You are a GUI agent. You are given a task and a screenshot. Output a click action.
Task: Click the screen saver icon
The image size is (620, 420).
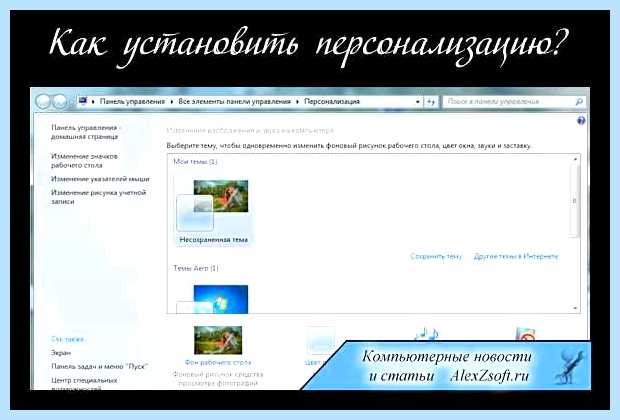[525, 334]
